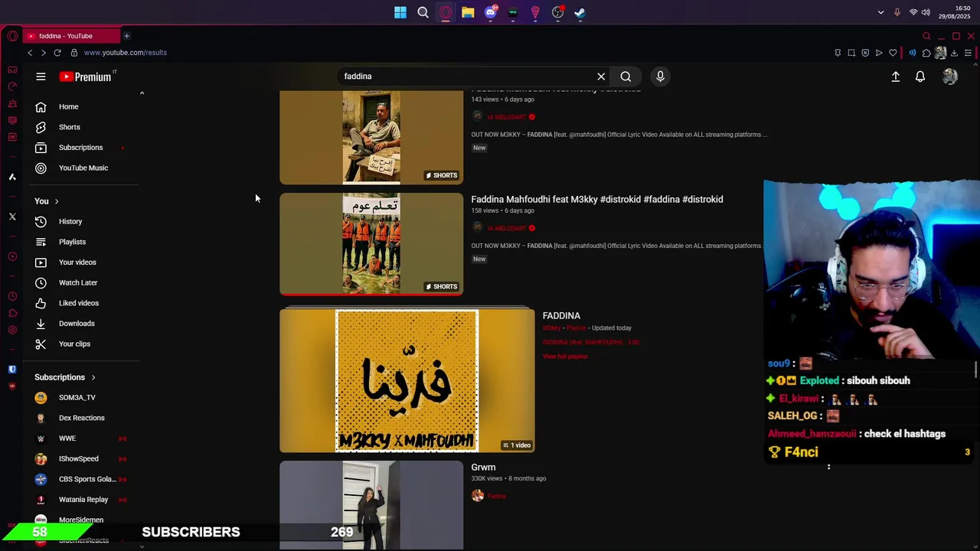Click the YouTube Premium logo

85,77
